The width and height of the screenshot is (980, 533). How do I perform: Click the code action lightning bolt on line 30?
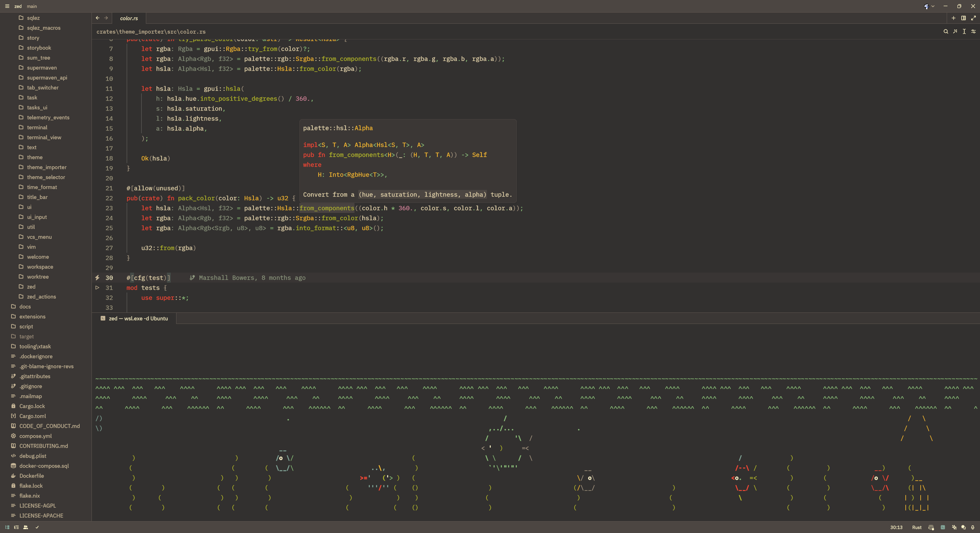[x=97, y=278]
